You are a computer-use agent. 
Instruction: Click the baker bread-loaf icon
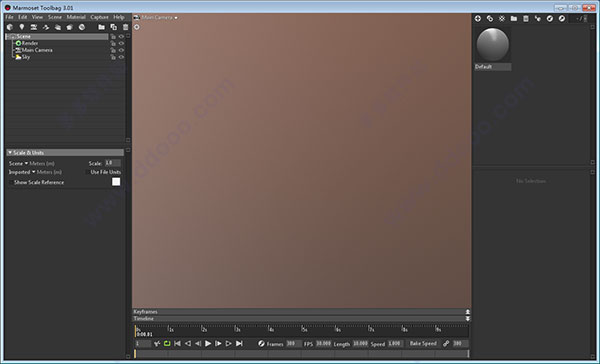tap(69, 27)
